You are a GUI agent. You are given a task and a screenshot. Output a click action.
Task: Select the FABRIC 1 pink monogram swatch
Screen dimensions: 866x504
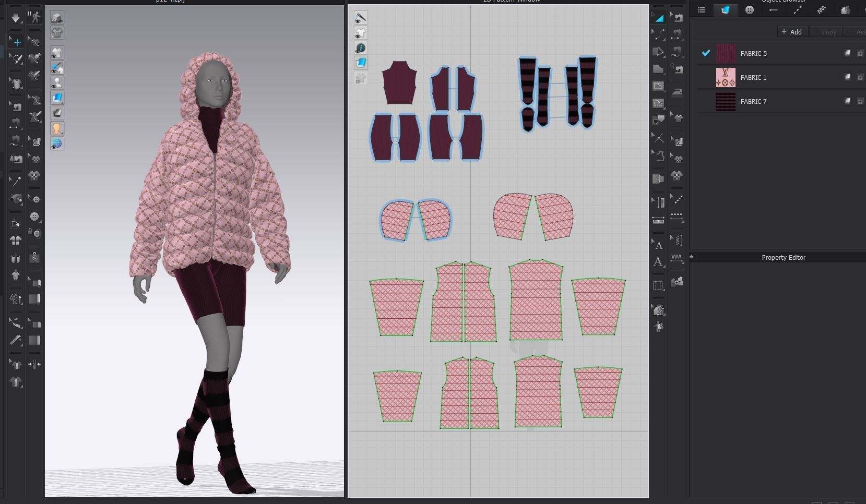726,77
